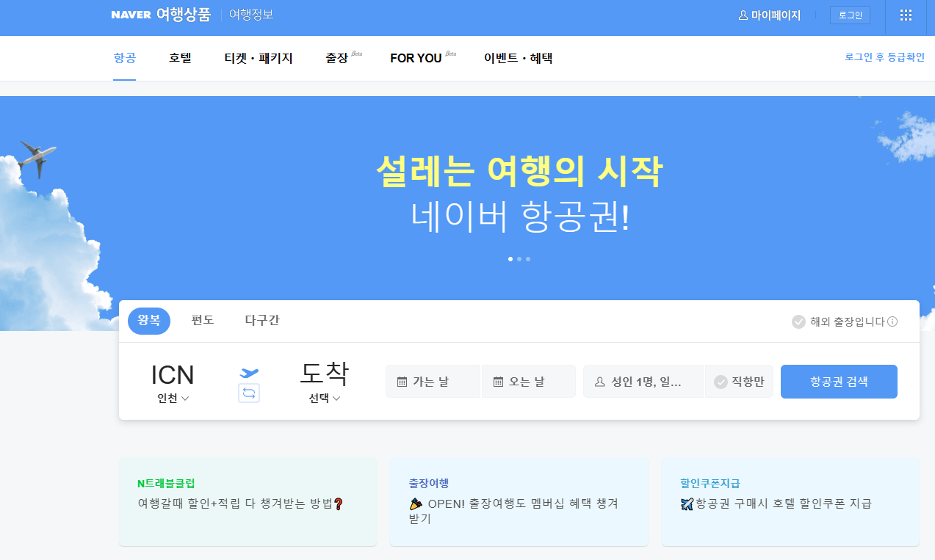The height and width of the screenshot is (560, 935).
Task: Open the departure airport 인천 dropdown
Action: (173, 399)
